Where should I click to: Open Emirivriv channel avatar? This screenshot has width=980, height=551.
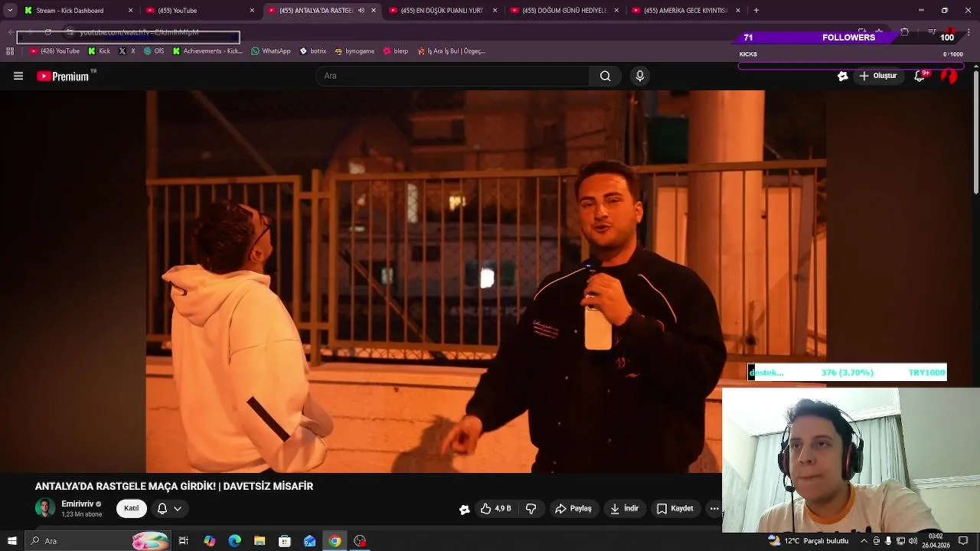[45, 508]
